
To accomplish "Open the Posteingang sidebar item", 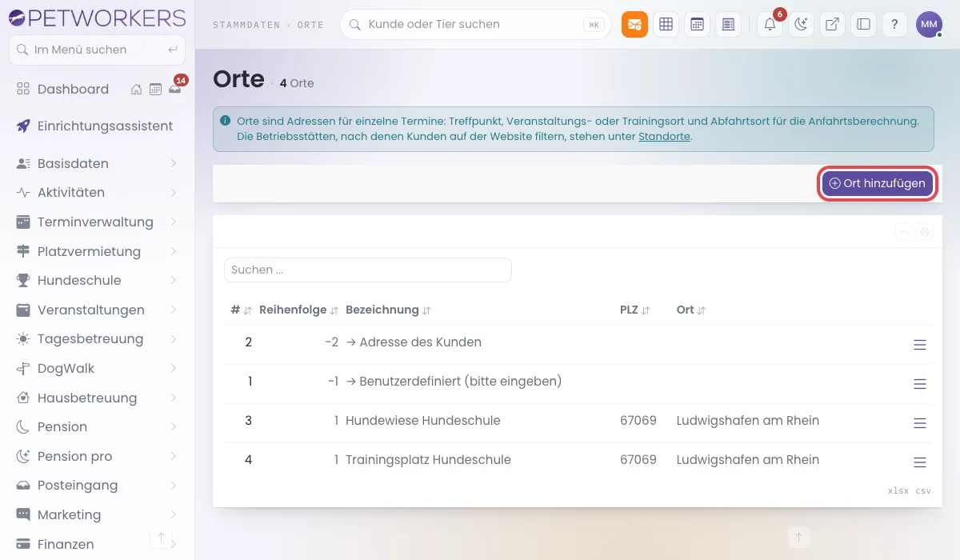I will [97, 486].
